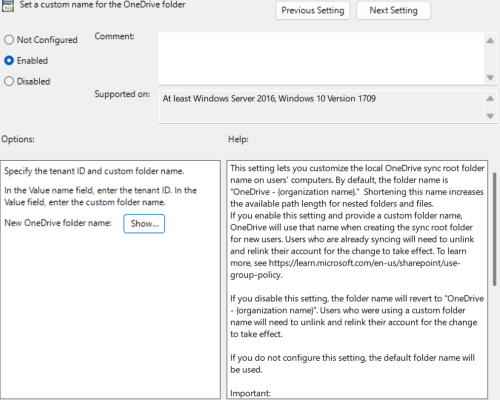Viewport: 500px width, 400px height.
Task: Click the 'Set a custom name for the OneDrive folder' title
Action: pos(102,5)
